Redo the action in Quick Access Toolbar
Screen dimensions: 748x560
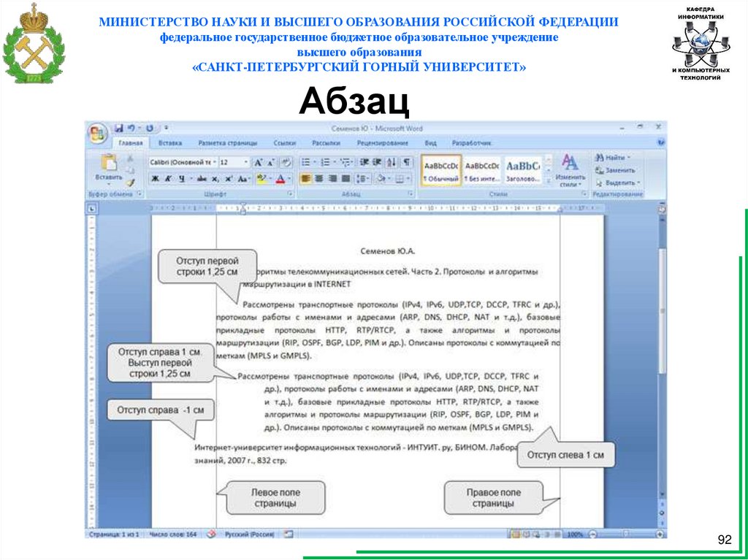click(149, 129)
